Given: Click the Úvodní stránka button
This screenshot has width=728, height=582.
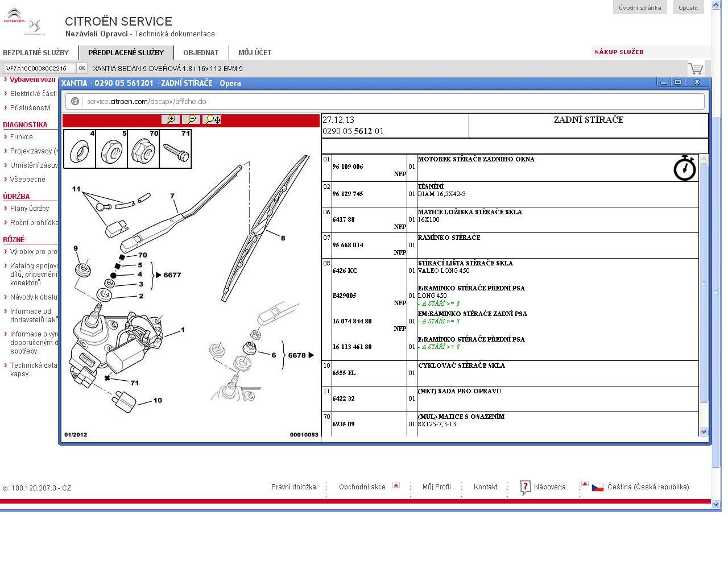Looking at the screenshot, I should tap(640, 7).
